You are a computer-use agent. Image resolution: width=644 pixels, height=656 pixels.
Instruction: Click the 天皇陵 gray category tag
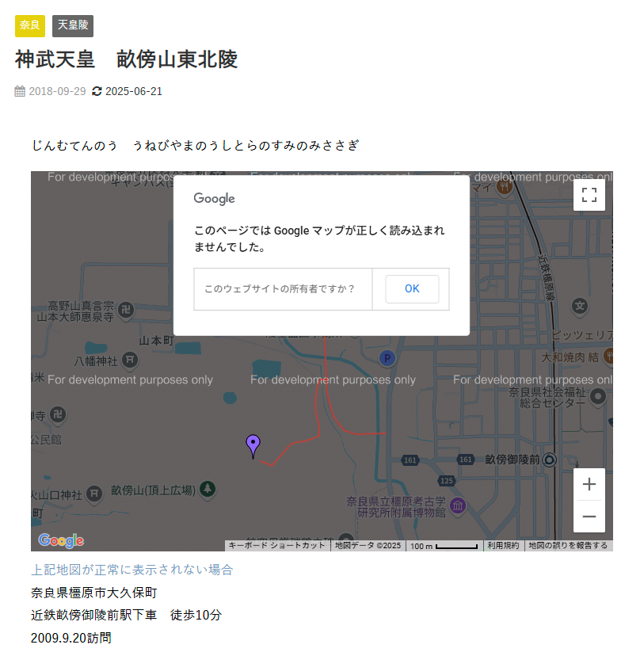73,26
